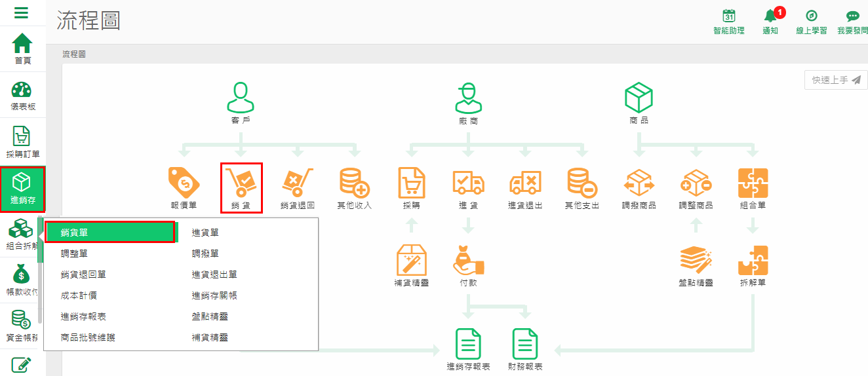Image resolution: width=868 pixels, height=376 pixels.
Task: Click the 廠商 vendor icon
Action: (x=468, y=98)
